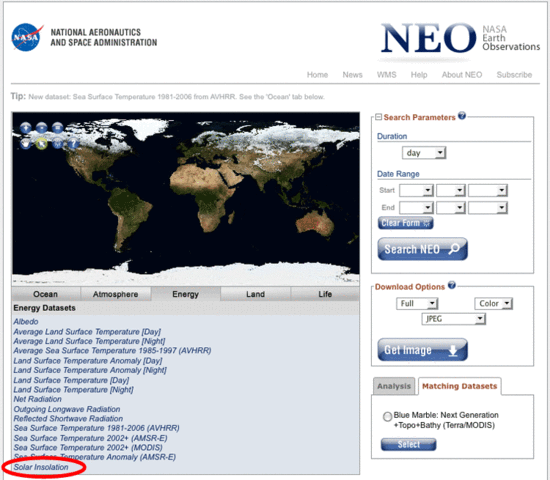
Task: Click the Search NEO button
Action: [x=422, y=249]
